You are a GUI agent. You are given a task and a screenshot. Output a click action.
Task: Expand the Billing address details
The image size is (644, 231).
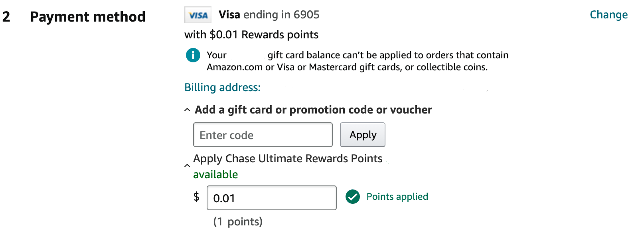tap(223, 87)
